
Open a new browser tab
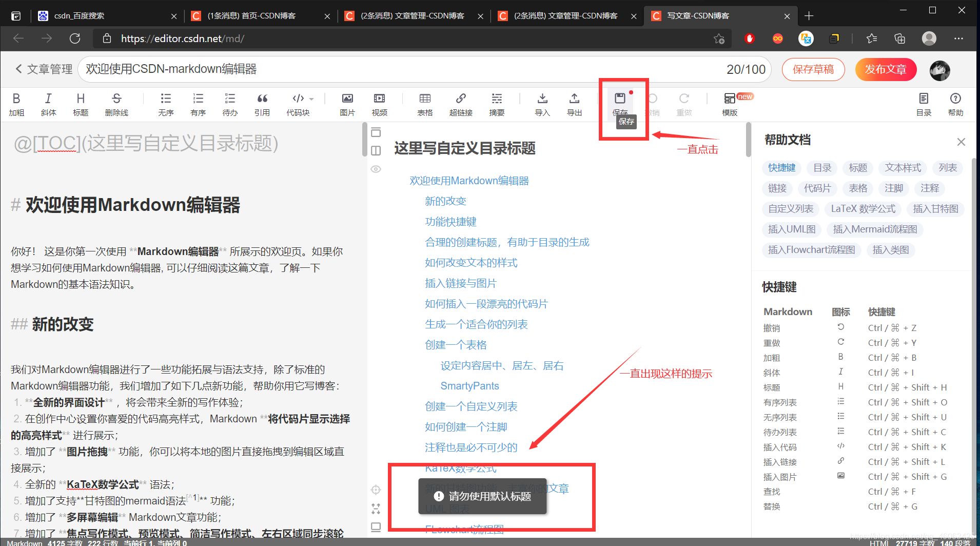(x=809, y=16)
